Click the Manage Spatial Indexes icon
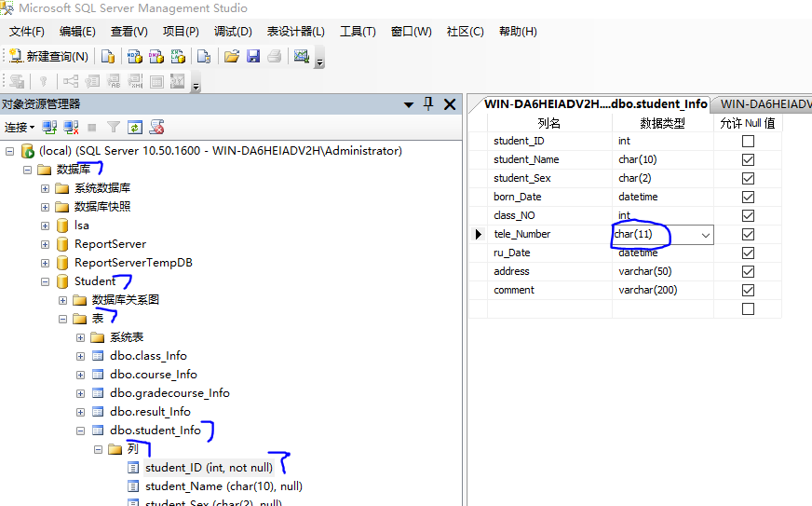Viewport: 812px width, 506px height. (x=178, y=81)
